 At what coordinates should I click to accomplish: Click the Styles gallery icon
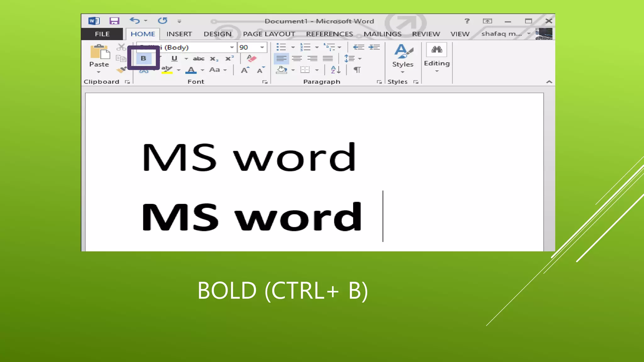pyautogui.click(x=403, y=51)
